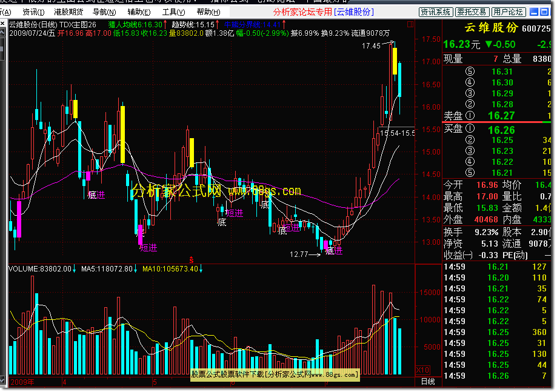The image size is (557, 392).
Task: Click the 外盘 40468 value
Action: [486, 219]
